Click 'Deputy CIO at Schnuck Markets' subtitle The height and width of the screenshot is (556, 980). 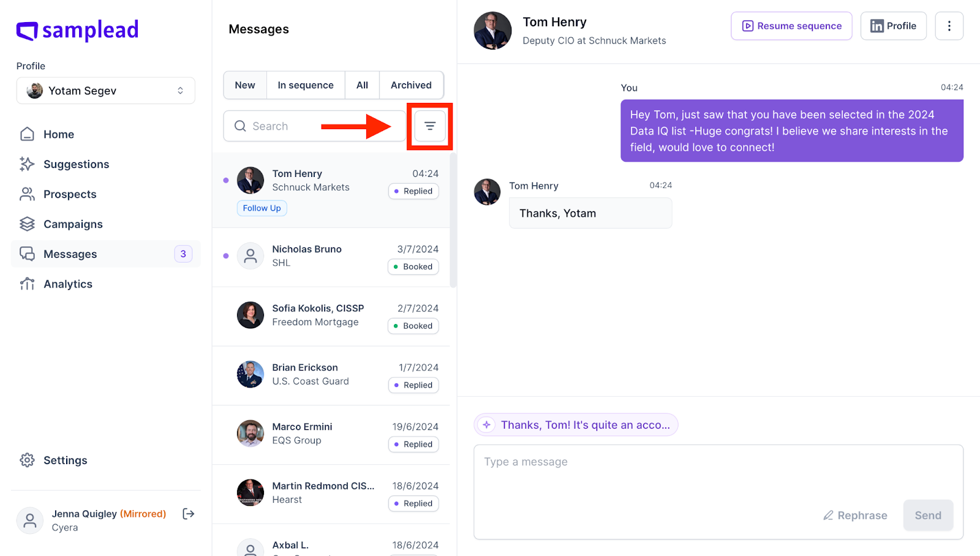pos(594,41)
